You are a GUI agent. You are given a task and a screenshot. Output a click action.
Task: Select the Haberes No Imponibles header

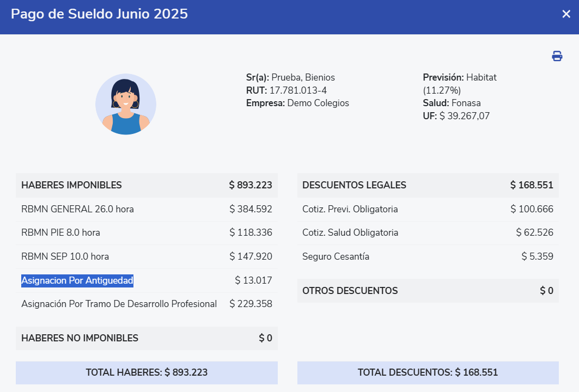[x=147, y=338]
